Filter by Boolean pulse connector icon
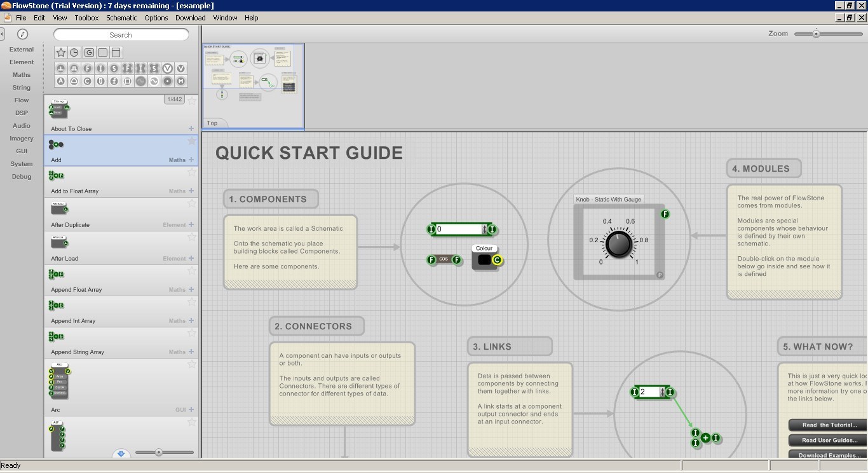This screenshot has width=868, height=473. [74, 68]
